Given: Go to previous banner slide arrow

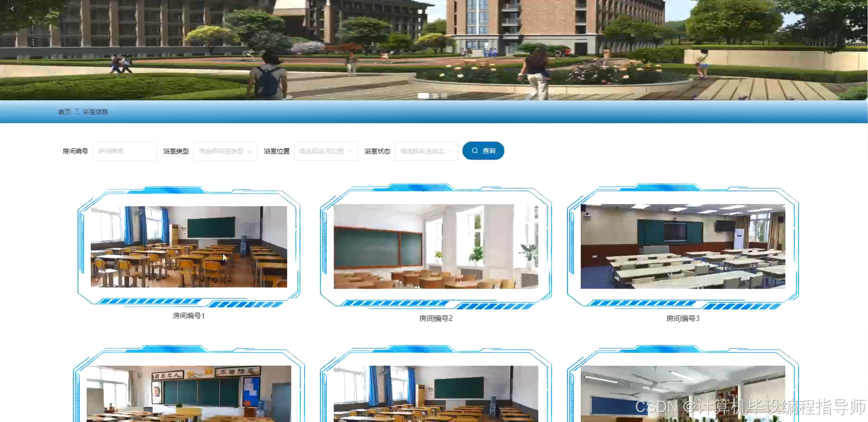Looking at the screenshot, I should click(x=12, y=9).
